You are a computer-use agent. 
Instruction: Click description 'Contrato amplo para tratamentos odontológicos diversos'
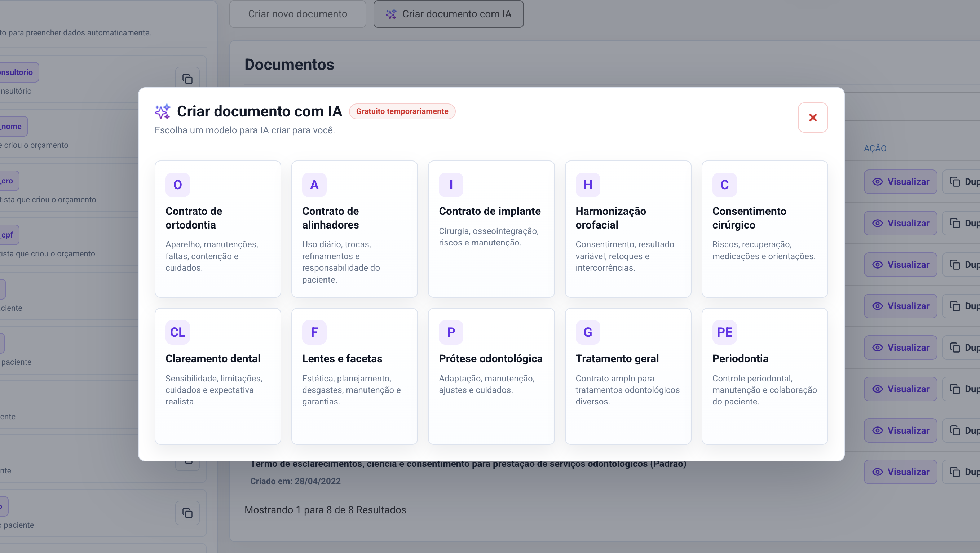pyautogui.click(x=627, y=390)
